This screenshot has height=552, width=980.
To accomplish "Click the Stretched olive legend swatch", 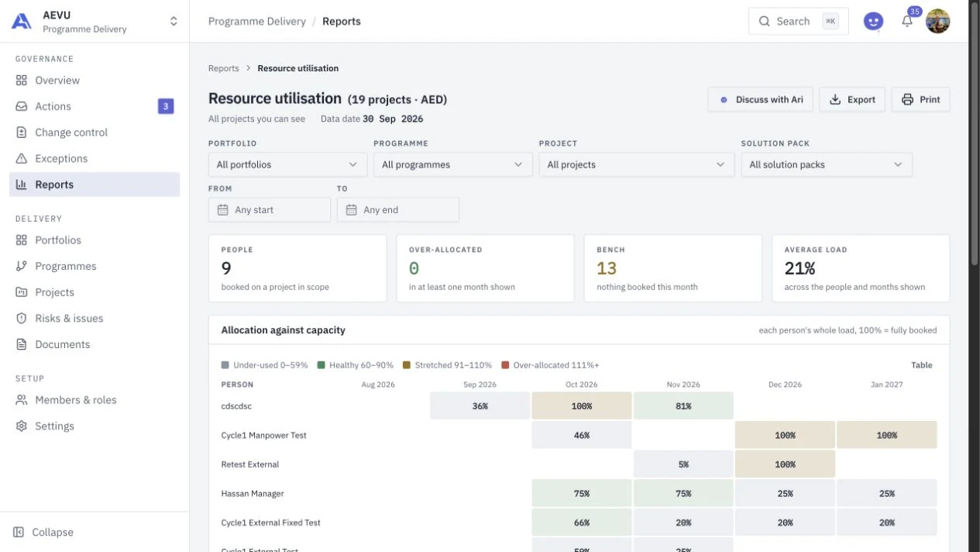I will (x=407, y=365).
